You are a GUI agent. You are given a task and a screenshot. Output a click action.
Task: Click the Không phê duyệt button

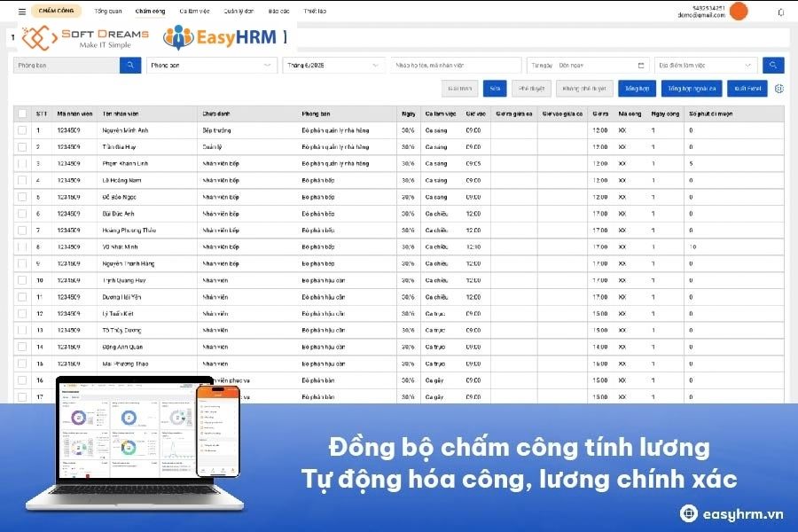coord(584,89)
